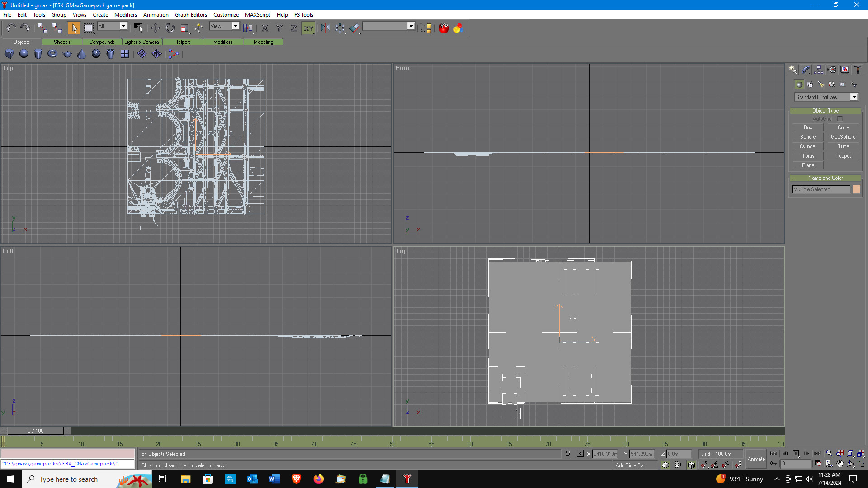
Task: Click the teapot primitive icon on the shelf
Action: [67, 54]
